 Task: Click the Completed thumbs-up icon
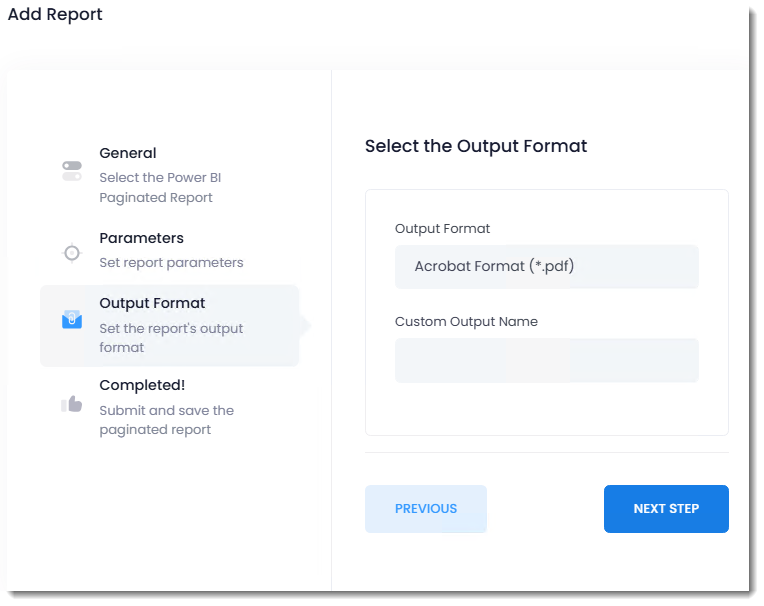click(x=72, y=404)
